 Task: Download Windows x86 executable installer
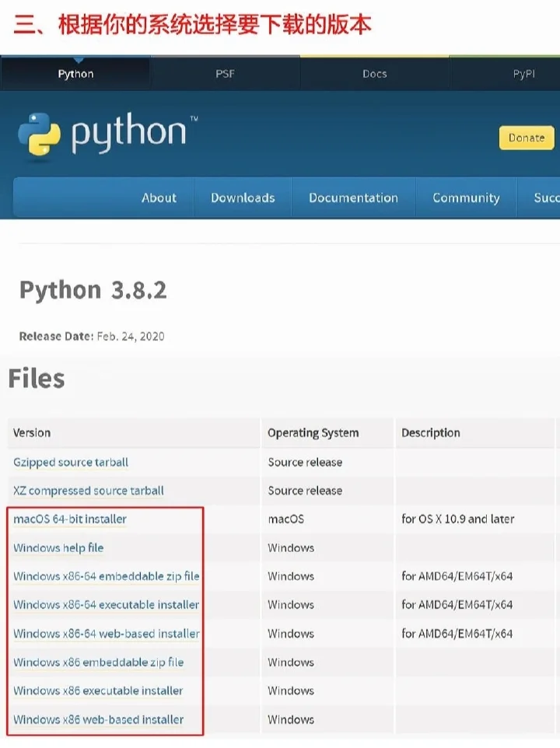98,690
